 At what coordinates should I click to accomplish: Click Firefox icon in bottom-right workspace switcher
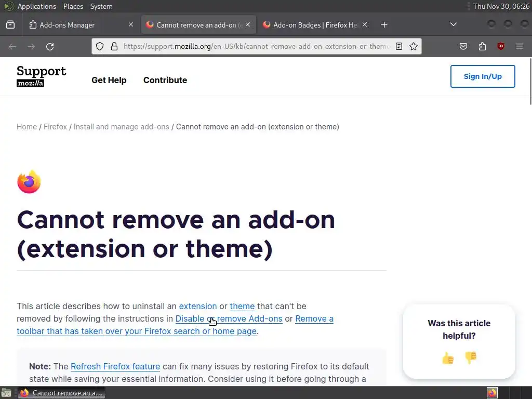click(x=492, y=393)
